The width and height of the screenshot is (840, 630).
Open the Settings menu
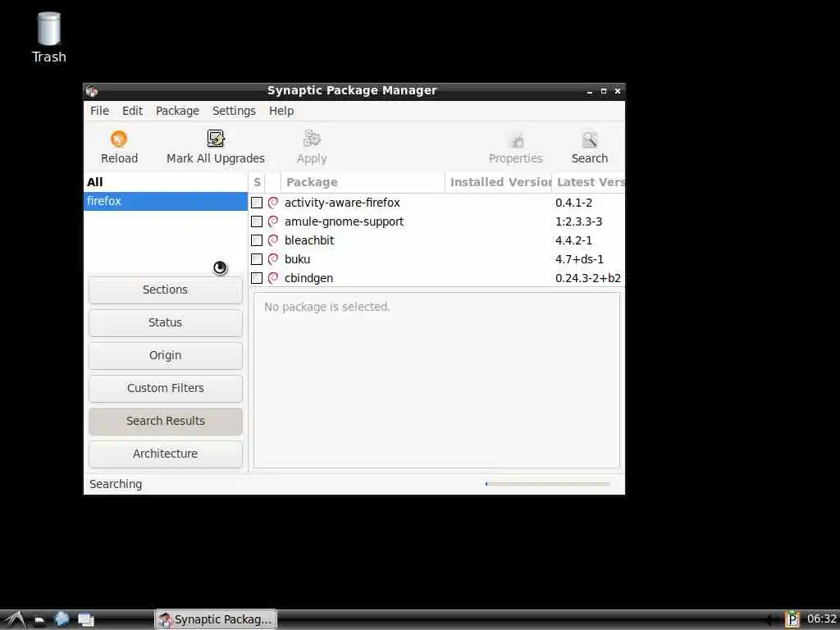234,111
